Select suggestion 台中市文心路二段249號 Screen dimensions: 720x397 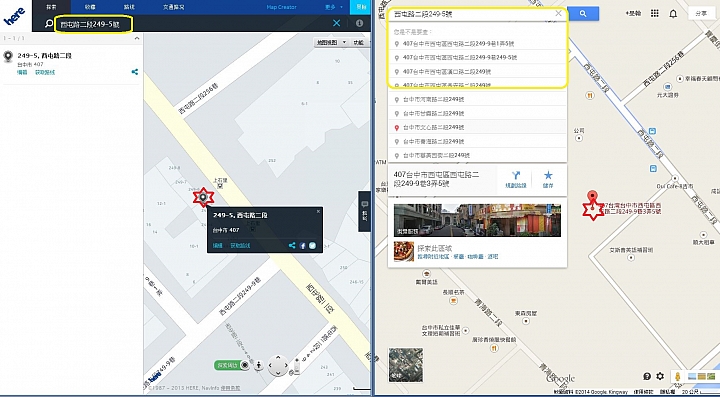click(x=478, y=127)
